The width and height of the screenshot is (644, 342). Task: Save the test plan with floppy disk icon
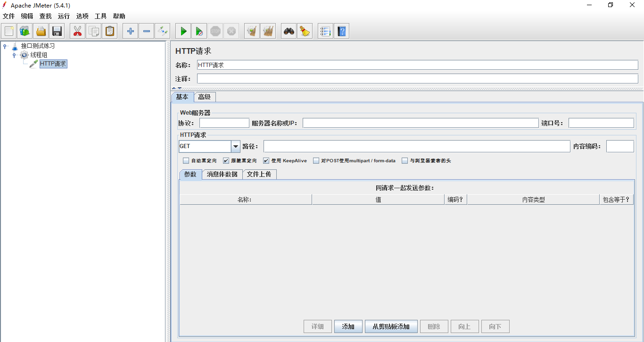(x=57, y=31)
